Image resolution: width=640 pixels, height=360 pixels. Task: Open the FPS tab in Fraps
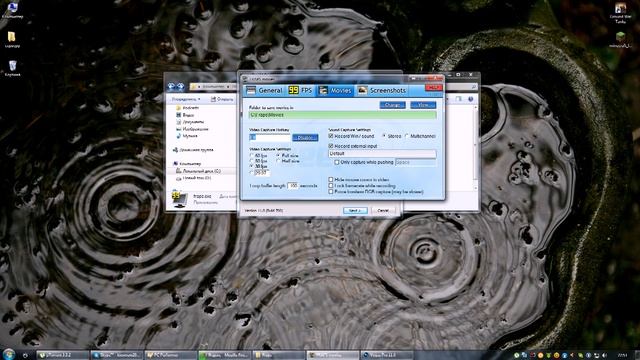pyautogui.click(x=300, y=90)
